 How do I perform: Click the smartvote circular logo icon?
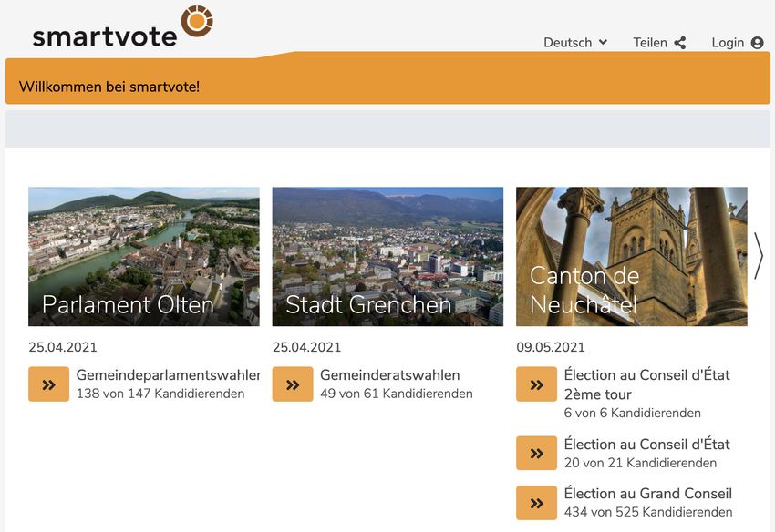click(197, 21)
